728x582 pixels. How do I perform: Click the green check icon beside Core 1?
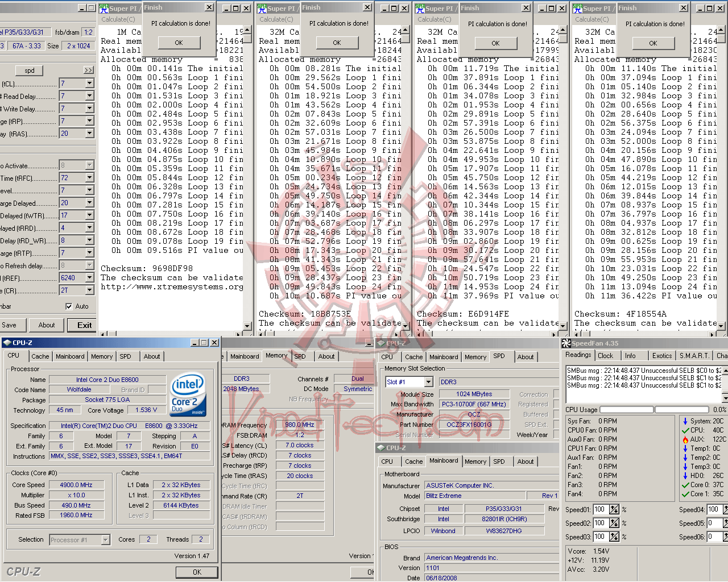pos(685,494)
